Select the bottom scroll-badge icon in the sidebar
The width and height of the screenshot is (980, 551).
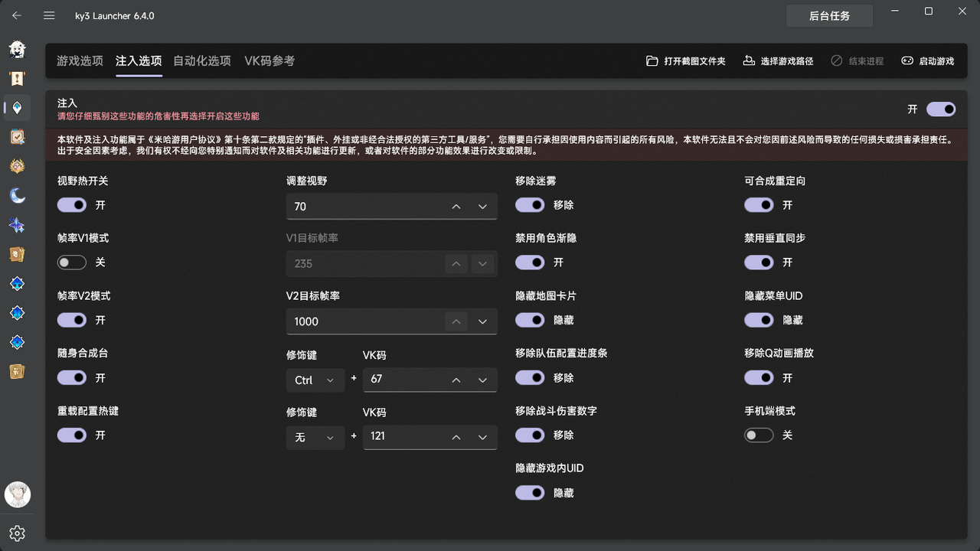(17, 371)
